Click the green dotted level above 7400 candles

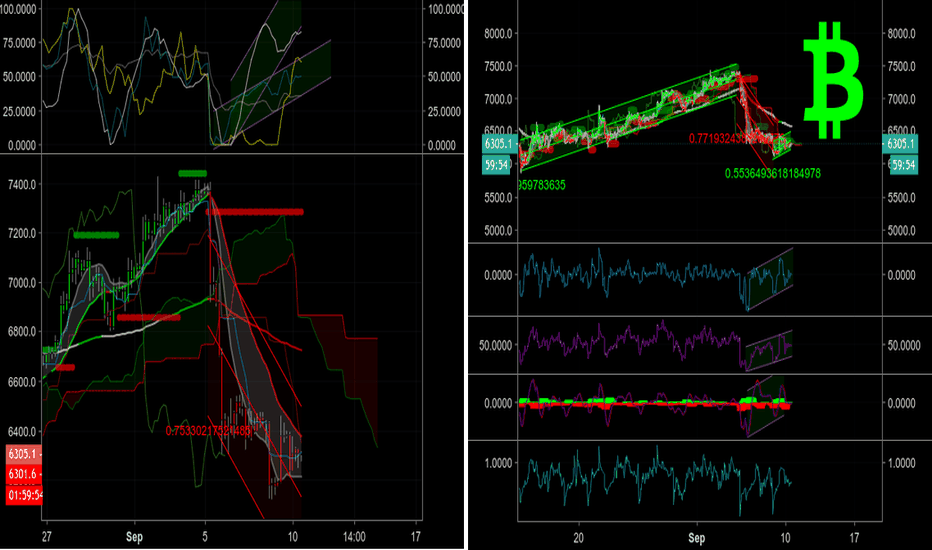tap(193, 174)
